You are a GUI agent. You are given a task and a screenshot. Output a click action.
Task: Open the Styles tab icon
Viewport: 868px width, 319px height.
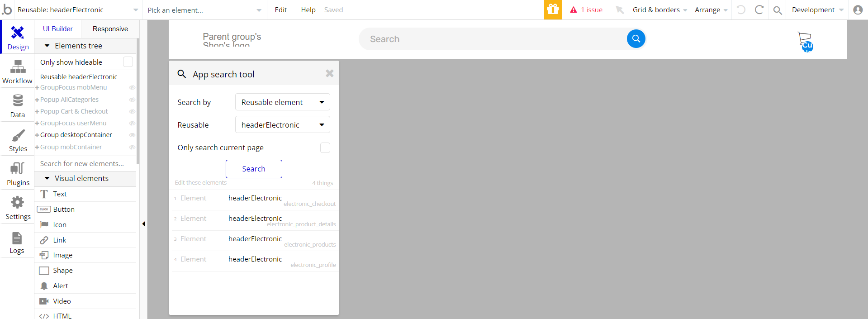pos(18,135)
